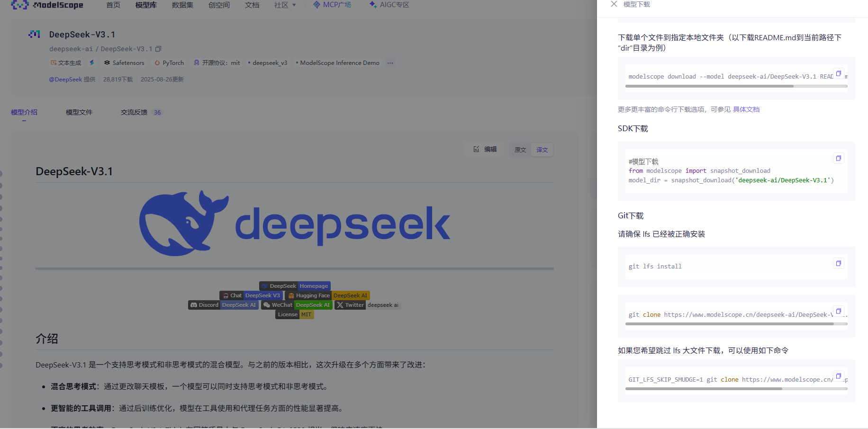Viewport: 868px width, 429px height.
Task: Open Twitter deepseek_ai badge
Action: pyautogui.click(x=368, y=305)
